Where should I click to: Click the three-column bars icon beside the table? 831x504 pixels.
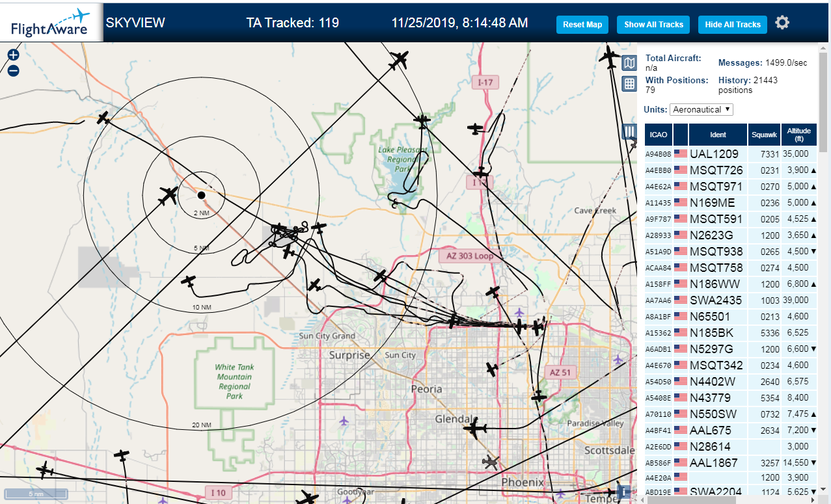[629, 131]
